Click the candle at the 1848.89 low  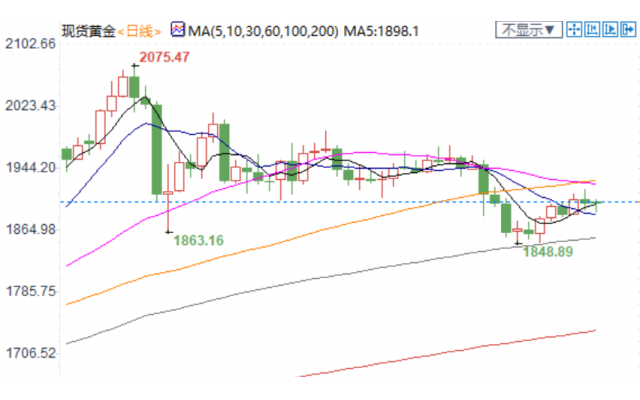517,230
